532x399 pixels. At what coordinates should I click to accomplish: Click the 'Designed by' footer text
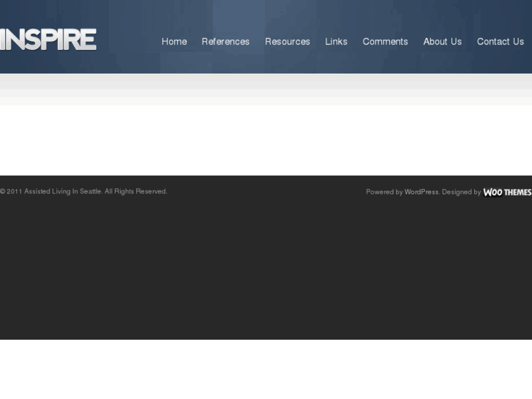[462, 192]
